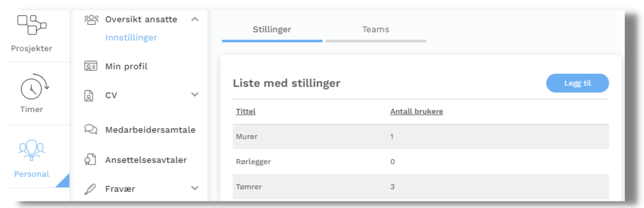Expand the Fravær submenu chevron

(x=195, y=188)
